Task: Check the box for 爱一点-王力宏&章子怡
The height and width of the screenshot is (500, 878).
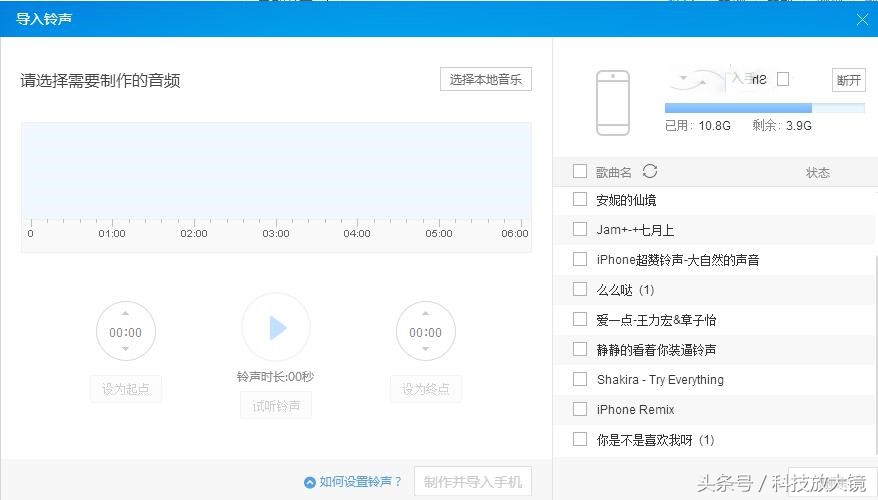Action: [580, 319]
